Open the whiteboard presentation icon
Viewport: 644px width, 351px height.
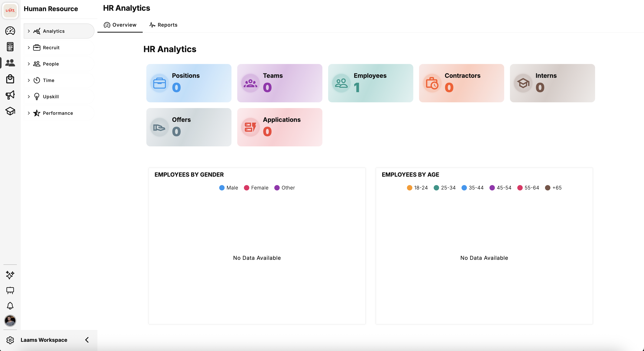coord(10,290)
